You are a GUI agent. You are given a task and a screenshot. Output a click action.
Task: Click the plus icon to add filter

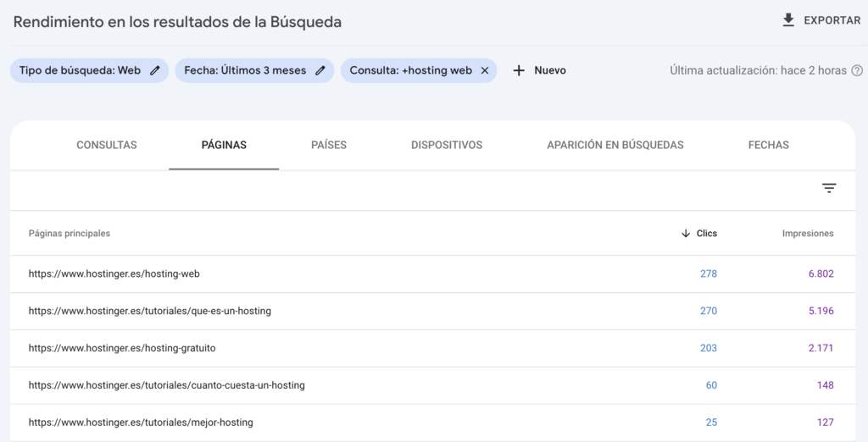point(520,70)
